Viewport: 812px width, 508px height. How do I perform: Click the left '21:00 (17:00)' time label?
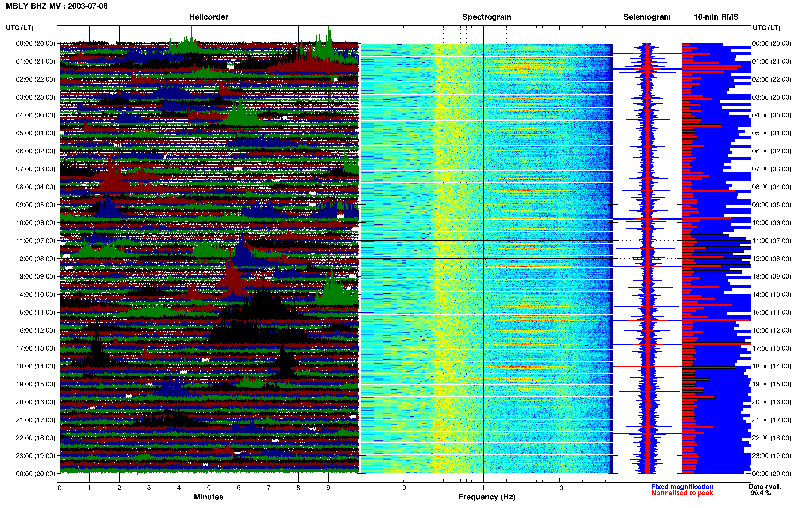pos(36,420)
